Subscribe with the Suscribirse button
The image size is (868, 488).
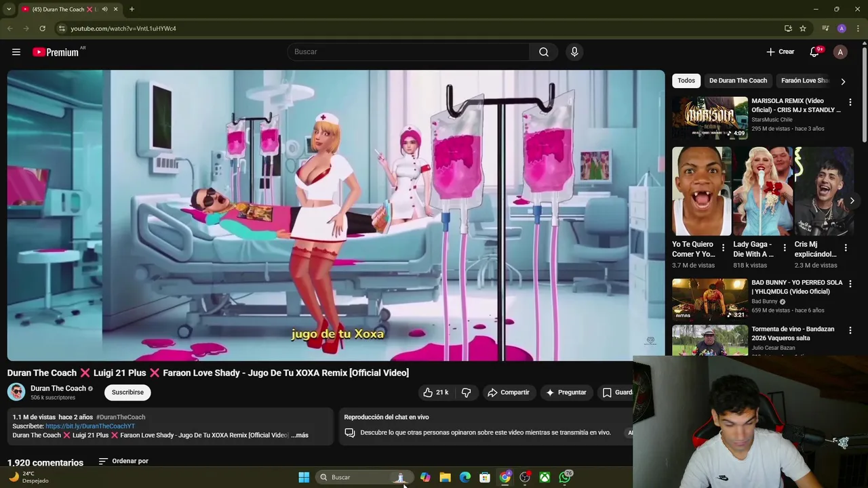(x=127, y=392)
